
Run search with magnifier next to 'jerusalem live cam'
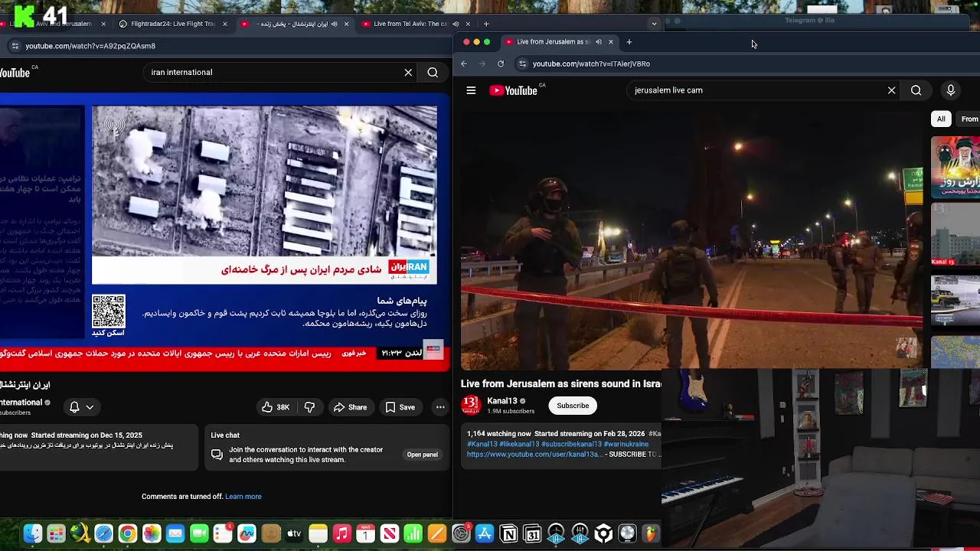click(916, 90)
